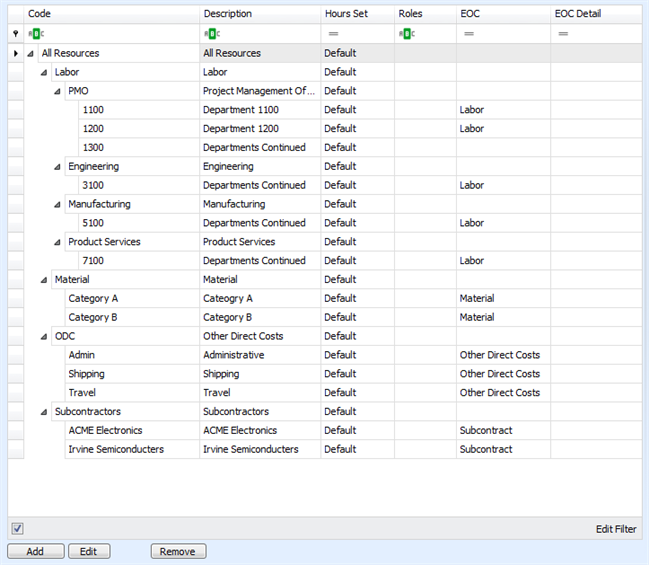The height and width of the screenshot is (565, 649).
Task: Click the Remove button
Action: click(x=178, y=551)
